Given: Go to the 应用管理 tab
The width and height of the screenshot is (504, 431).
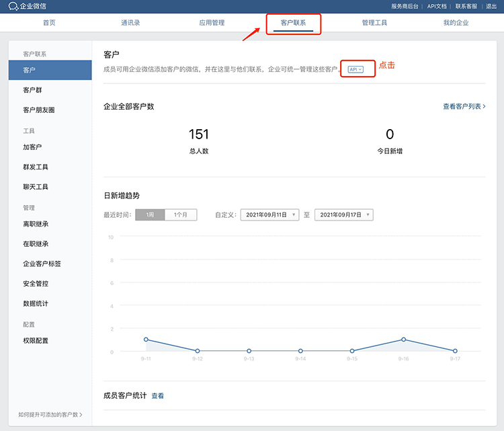Looking at the screenshot, I should coord(212,23).
